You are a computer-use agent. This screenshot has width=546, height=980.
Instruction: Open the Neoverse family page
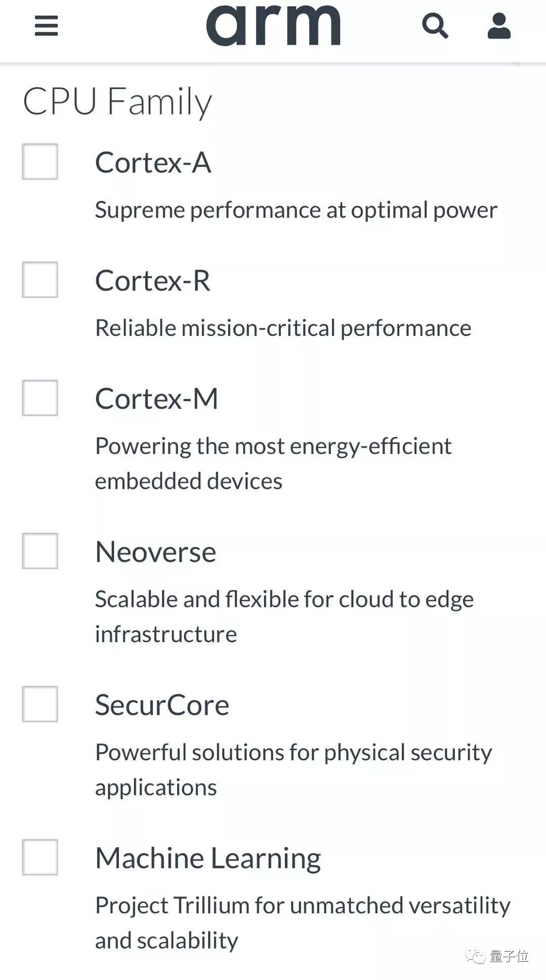tap(155, 552)
